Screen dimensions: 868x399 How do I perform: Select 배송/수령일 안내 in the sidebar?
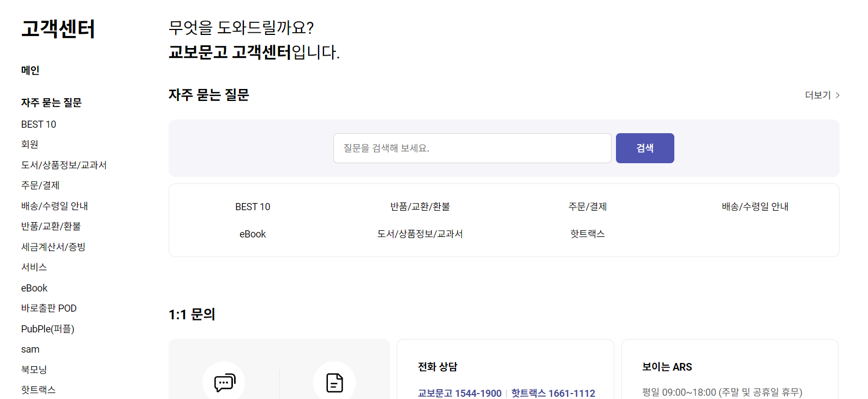pos(55,206)
